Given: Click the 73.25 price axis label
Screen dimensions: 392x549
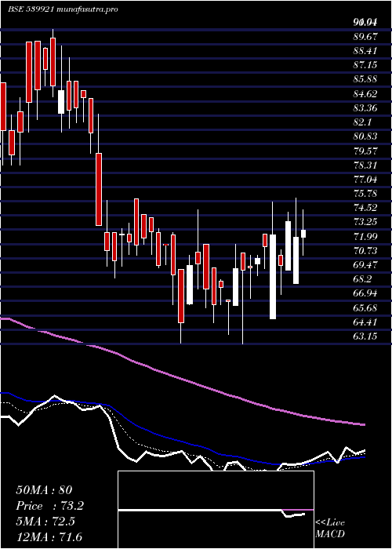Looking at the screenshot, I should [365, 222].
